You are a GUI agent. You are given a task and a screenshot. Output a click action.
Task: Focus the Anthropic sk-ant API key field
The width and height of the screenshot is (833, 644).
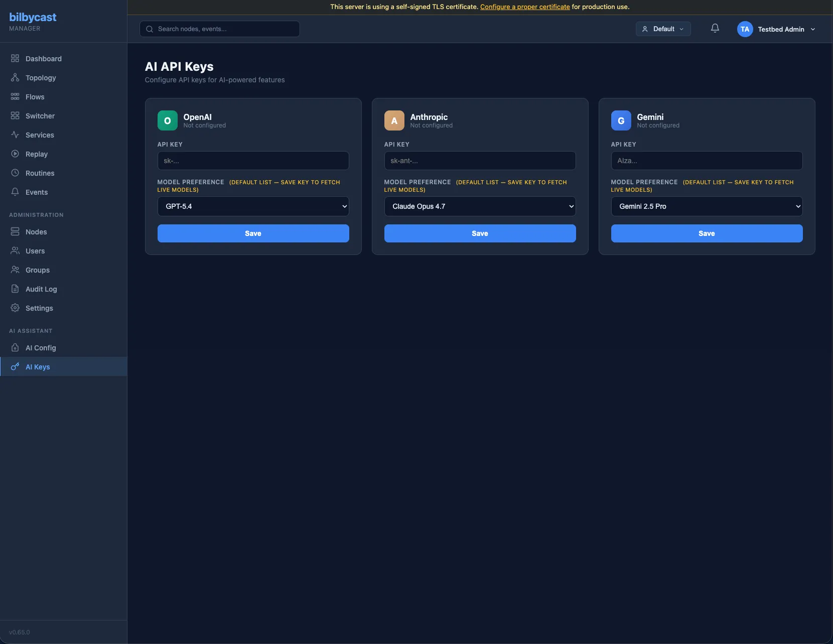(480, 161)
